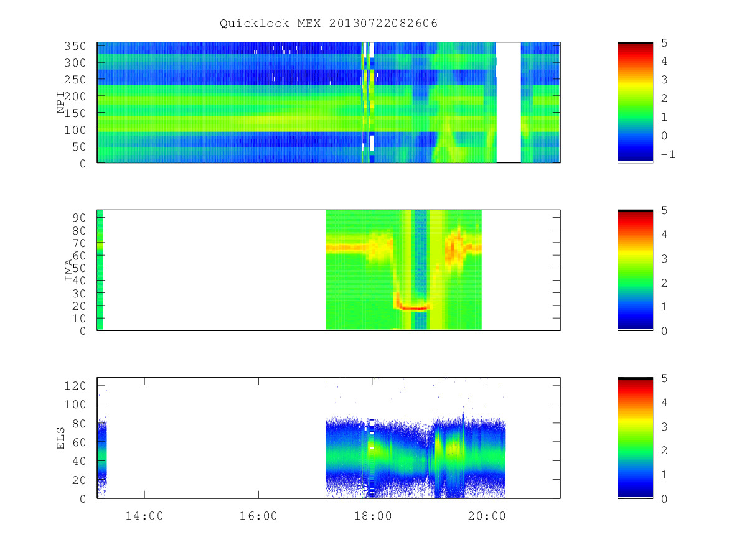Click the IMA panel's color scale bar
Image resolution: width=747 pixels, height=560 pixels.
tap(635, 269)
